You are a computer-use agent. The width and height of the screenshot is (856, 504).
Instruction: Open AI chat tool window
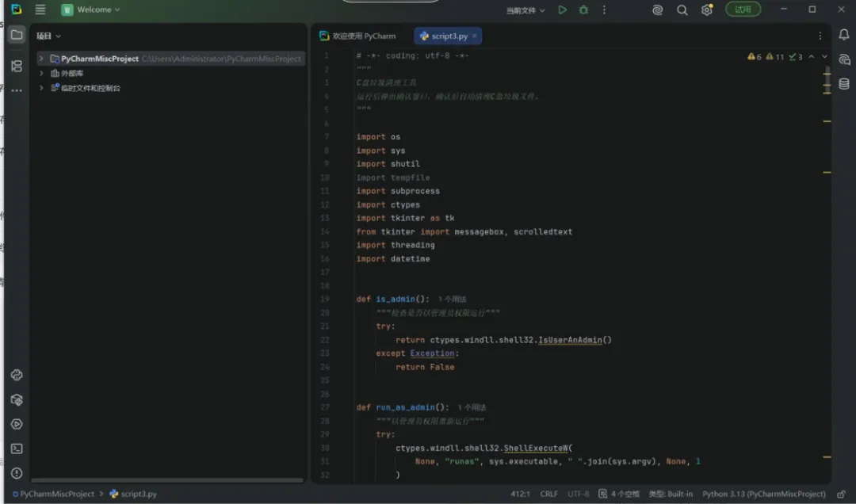click(844, 59)
